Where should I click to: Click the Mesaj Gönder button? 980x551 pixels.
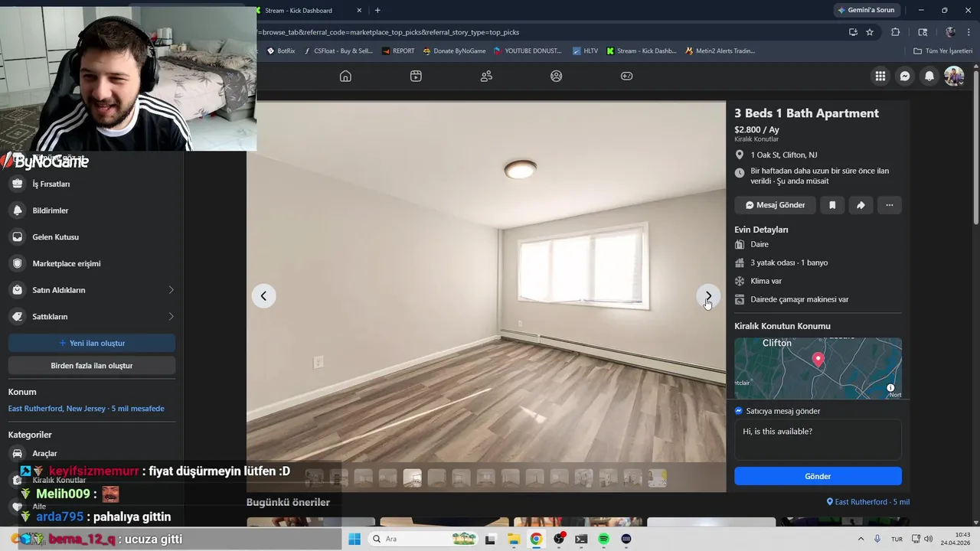tap(775, 205)
